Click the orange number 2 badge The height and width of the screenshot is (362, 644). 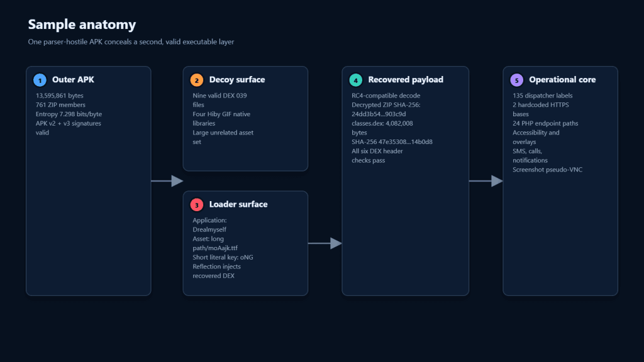click(x=197, y=80)
